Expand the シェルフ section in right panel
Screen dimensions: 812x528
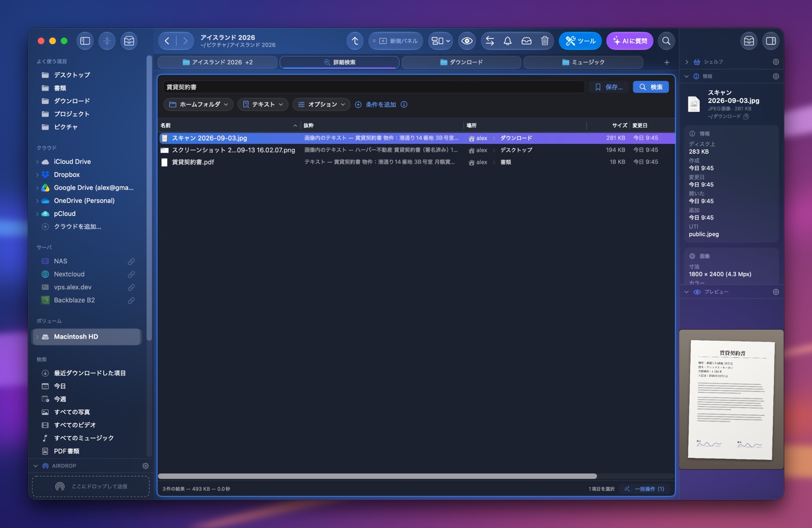click(687, 62)
